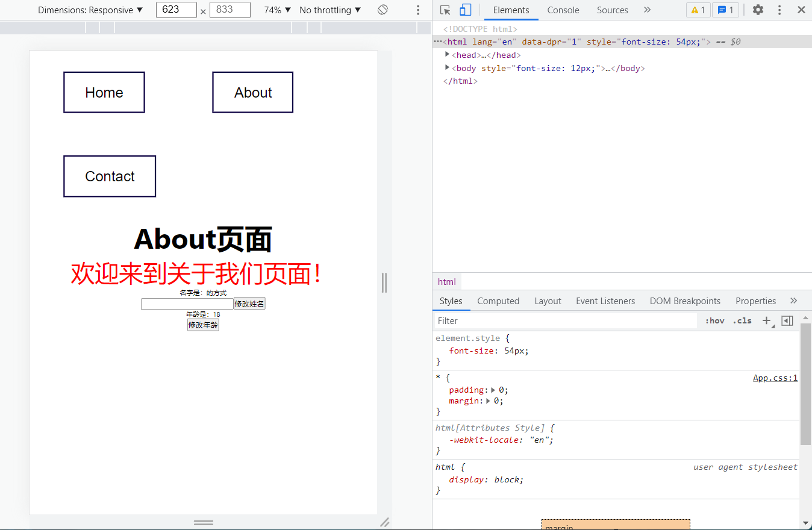The height and width of the screenshot is (530, 812).
Task: Click the messages count badge
Action: tap(726, 10)
